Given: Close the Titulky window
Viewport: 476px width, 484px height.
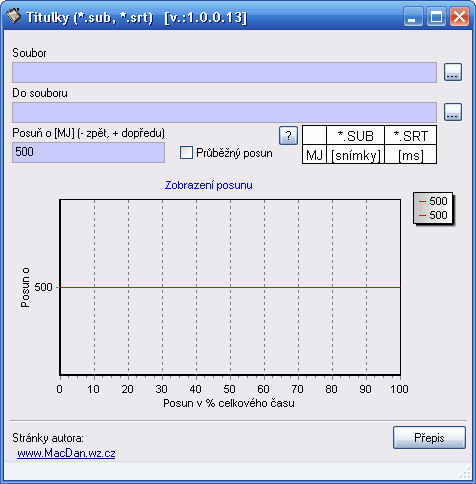Looking at the screenshot, I should (459, 17).
